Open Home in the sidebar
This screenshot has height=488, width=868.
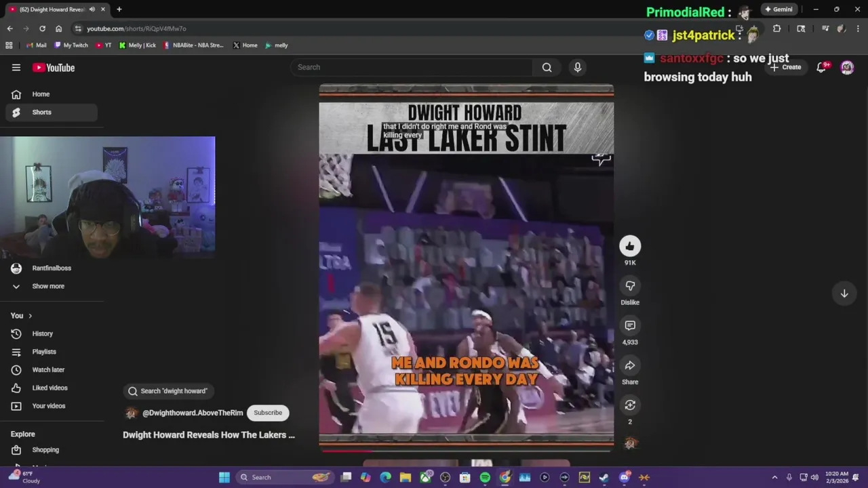(x=51, y=94)
